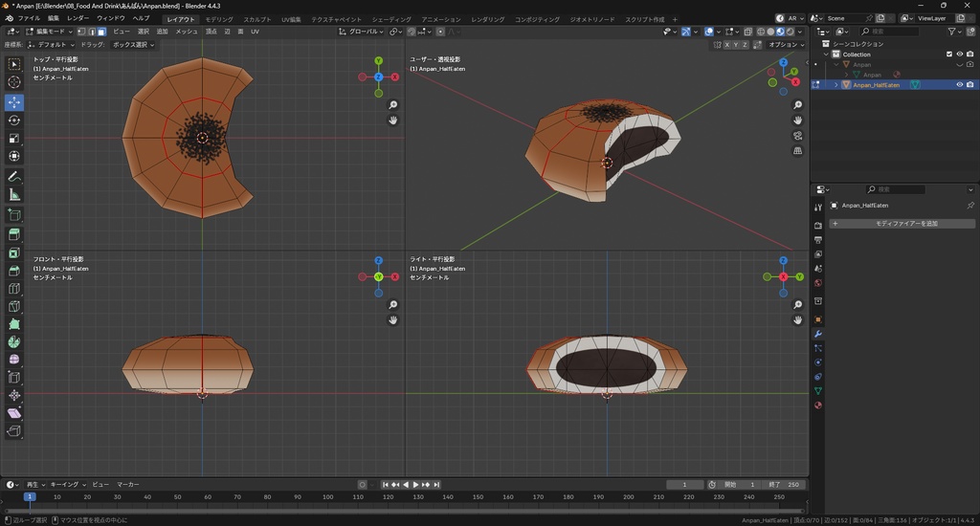Image resolution: width=980 pixels, height=526 pixels.
Task: Open the shading options dropdown arrow
Action: 801,32
